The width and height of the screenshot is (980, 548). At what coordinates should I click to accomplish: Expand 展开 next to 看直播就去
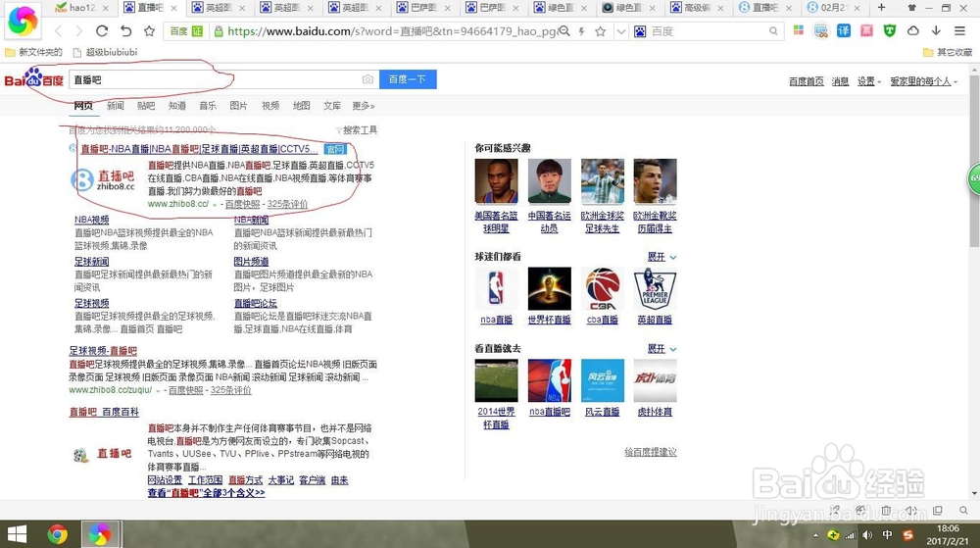(x=661, y=349)
